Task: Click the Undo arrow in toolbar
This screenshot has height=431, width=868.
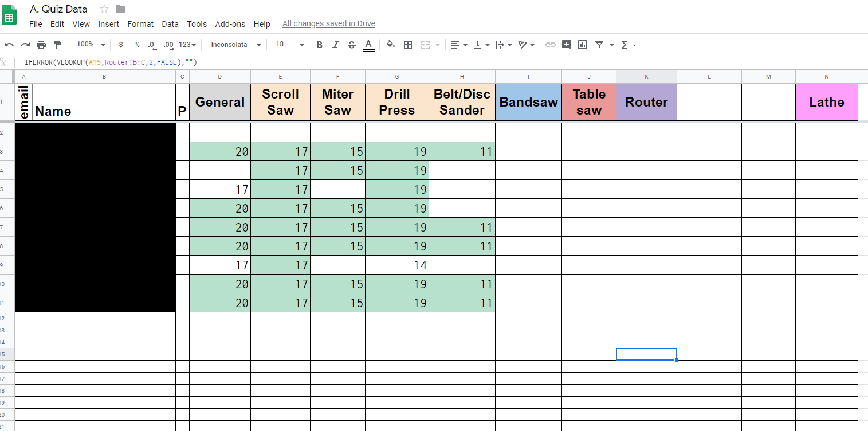Action: coord(9,45)
